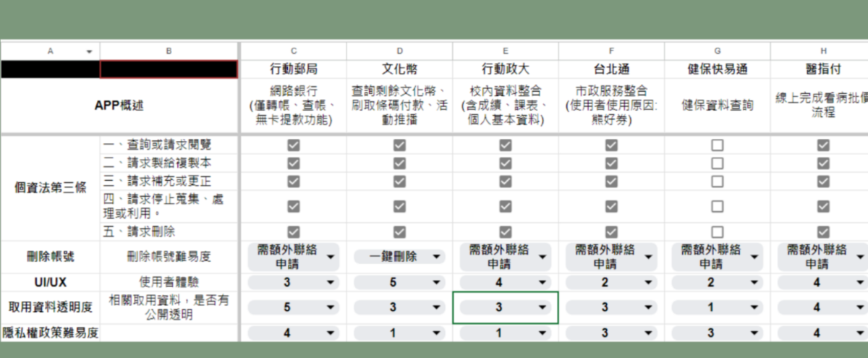Select the 健保資料查詢 description cell
868x358 pixels.
(x=717, y=106)
